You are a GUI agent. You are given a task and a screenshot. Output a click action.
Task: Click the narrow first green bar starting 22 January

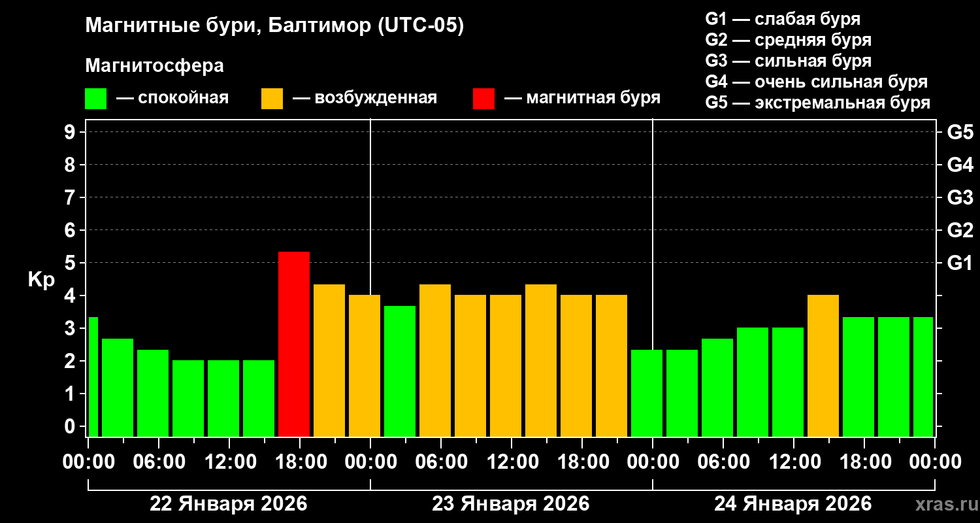(x=93, y=377)
